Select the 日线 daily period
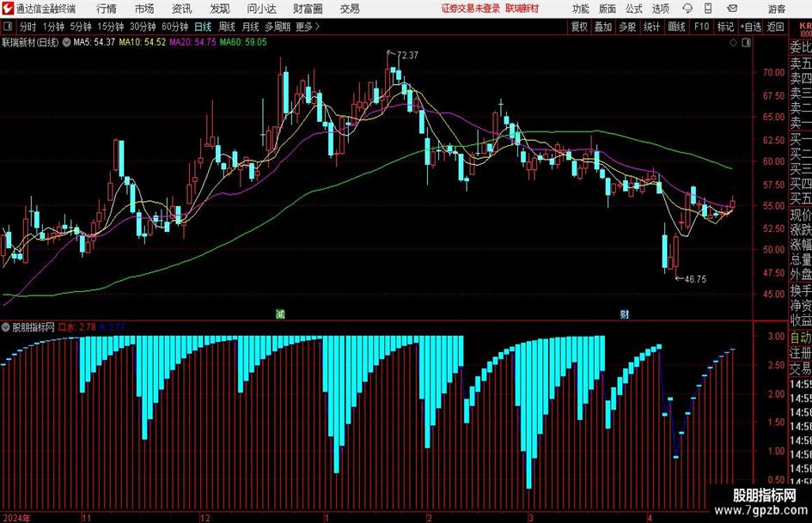The height and width of the screenshot is (523, 812). pyautogui.click(x=203, y=27)
